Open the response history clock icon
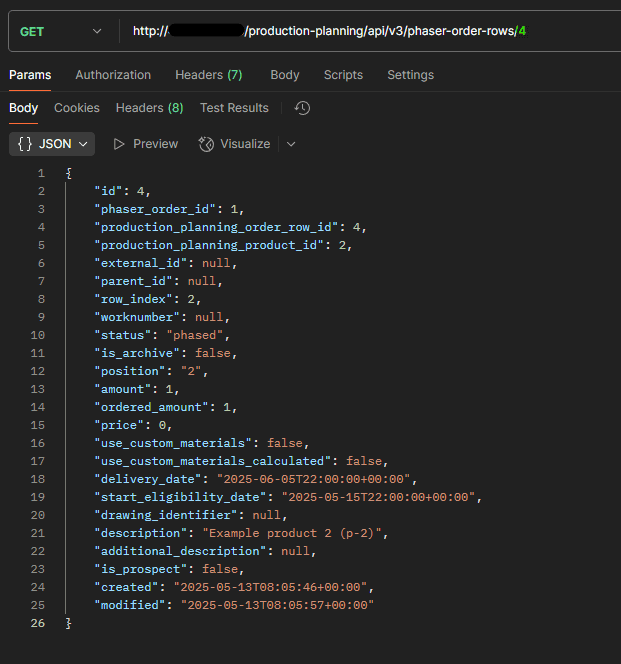The image size is (621, 664). click(302, 108)
